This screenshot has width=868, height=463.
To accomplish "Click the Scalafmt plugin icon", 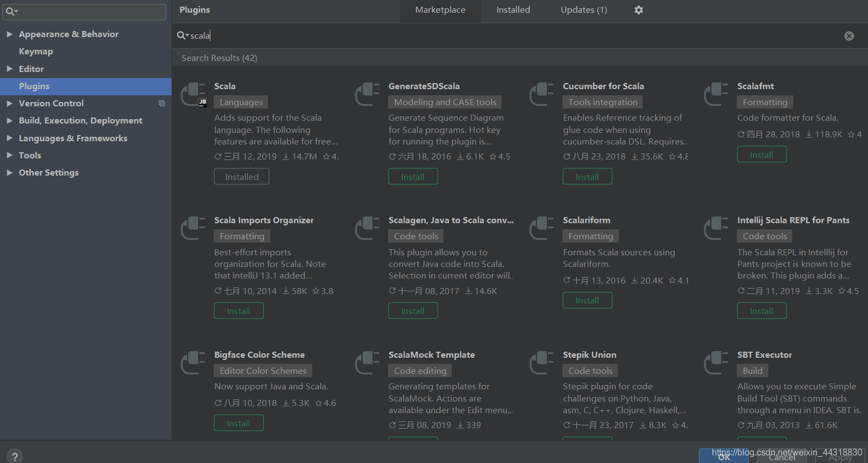I will 716,94.
